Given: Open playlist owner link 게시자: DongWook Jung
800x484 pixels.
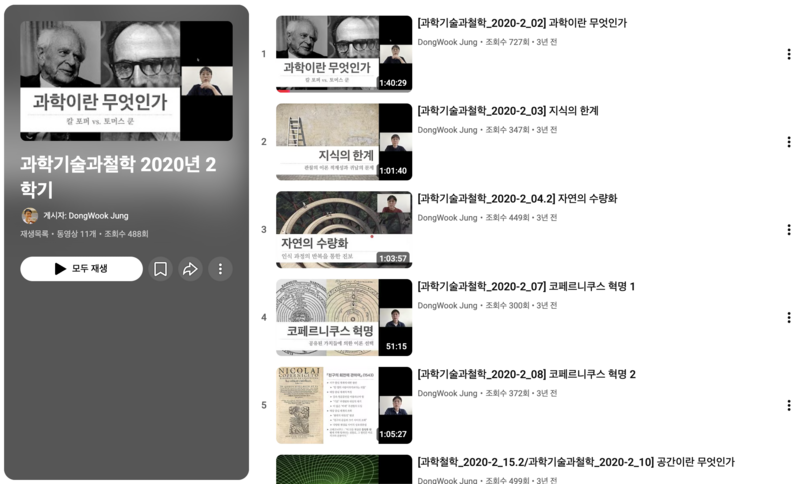Looking at the screenshot, I should tap(86, 216).
